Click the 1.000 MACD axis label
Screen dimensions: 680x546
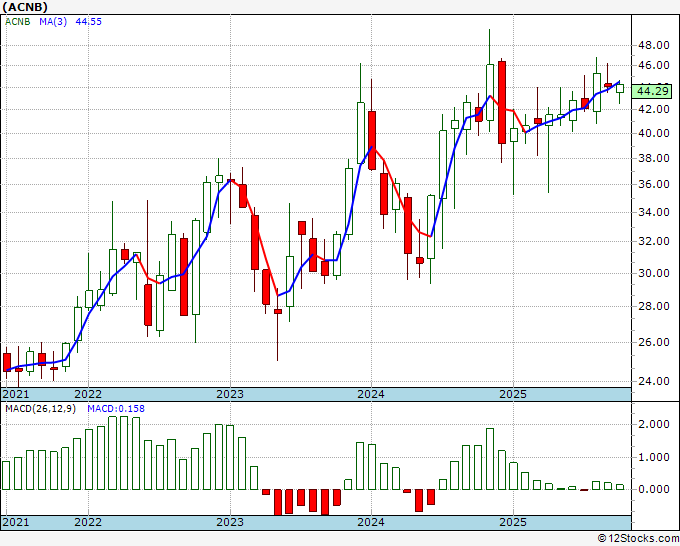point(654,457)
